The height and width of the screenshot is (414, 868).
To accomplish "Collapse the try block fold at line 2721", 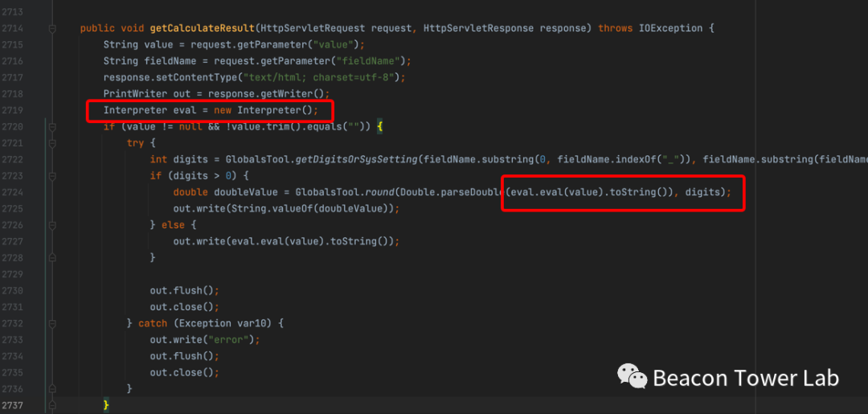I will [52, 143].
